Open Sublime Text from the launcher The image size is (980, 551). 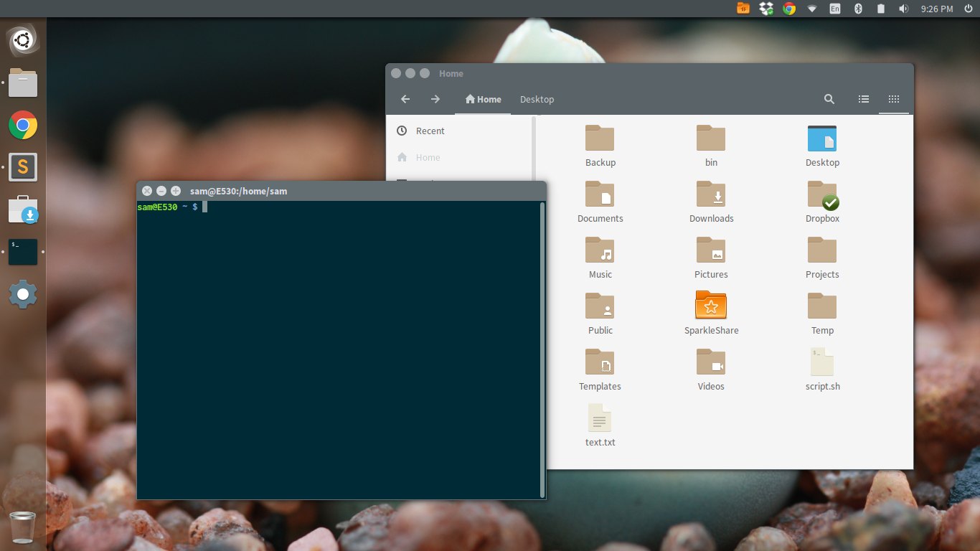[23, 167]
